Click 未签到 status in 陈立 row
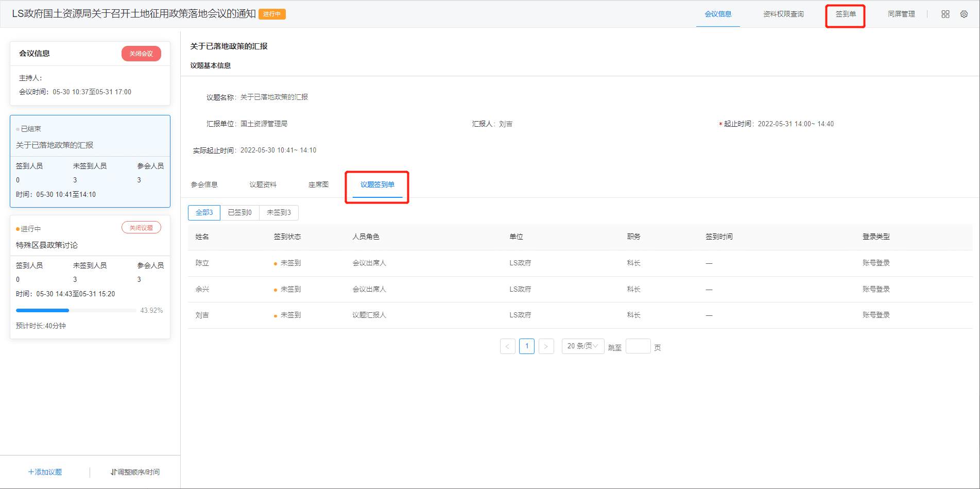 pyautogui.click(x=287, y=263)
